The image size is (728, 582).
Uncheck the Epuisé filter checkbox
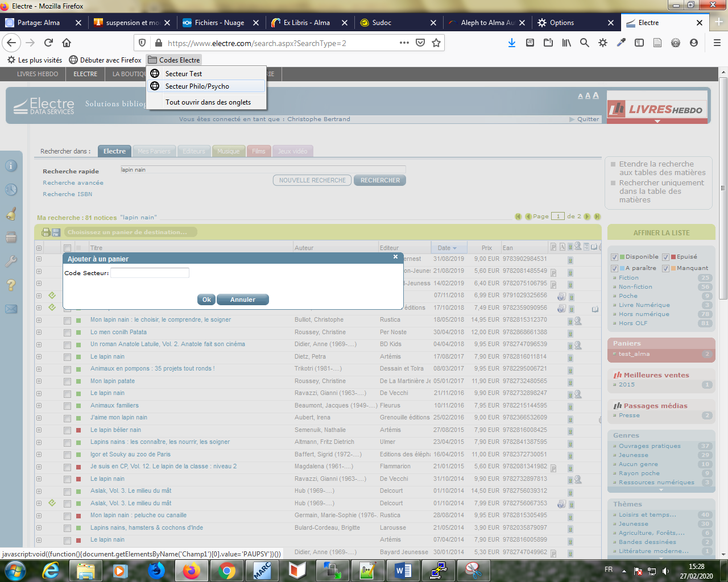pos(665,257)
